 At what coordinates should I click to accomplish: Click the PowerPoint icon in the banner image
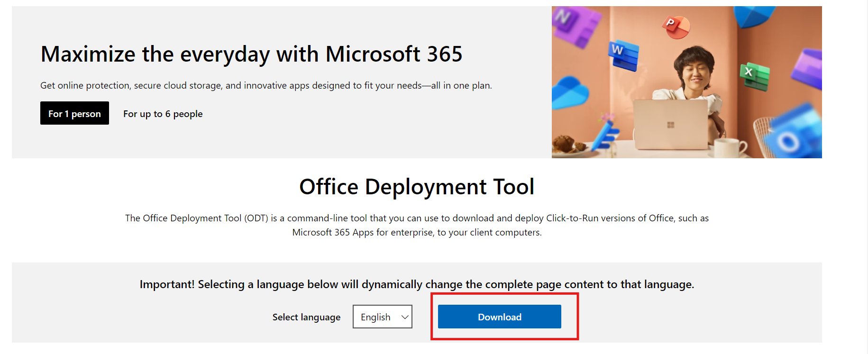pos(676,27)
